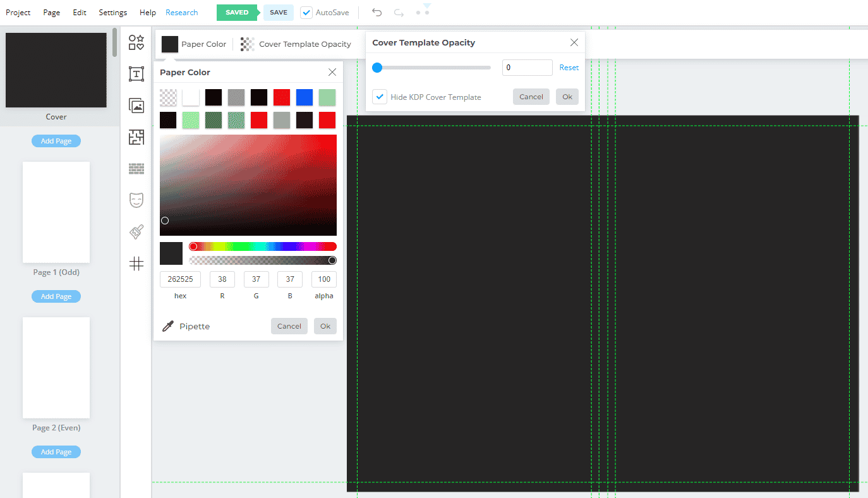Click the checkered Cover Template Opacity icon
This screenshot has width=868, height=498.
click(x=248, y=44)
